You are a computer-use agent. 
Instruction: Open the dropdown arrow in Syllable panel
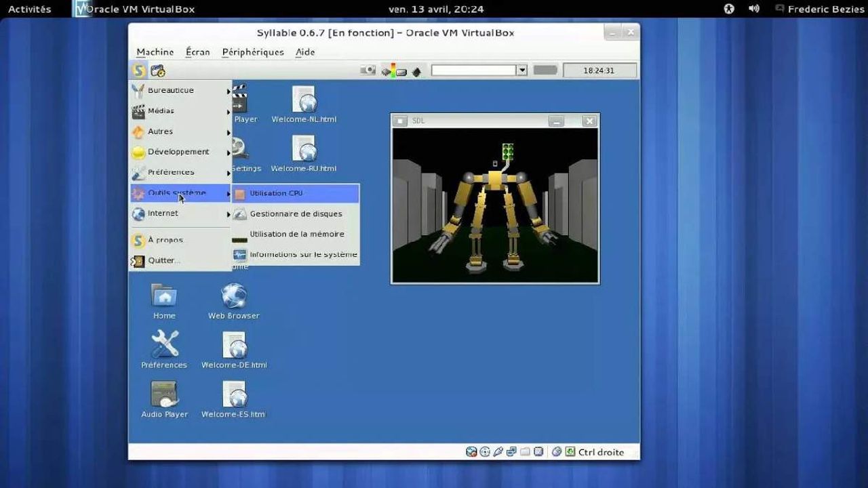coord(521,70)
